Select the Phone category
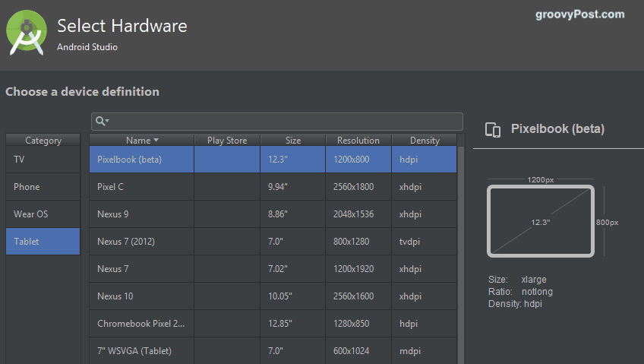The image size is (644, 364). (43, 187)
